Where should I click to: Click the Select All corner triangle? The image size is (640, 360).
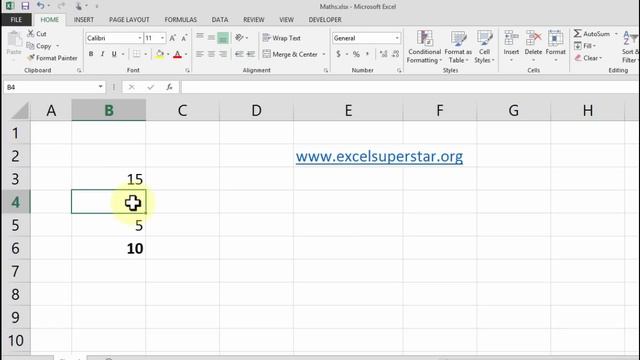click(19, 111)
